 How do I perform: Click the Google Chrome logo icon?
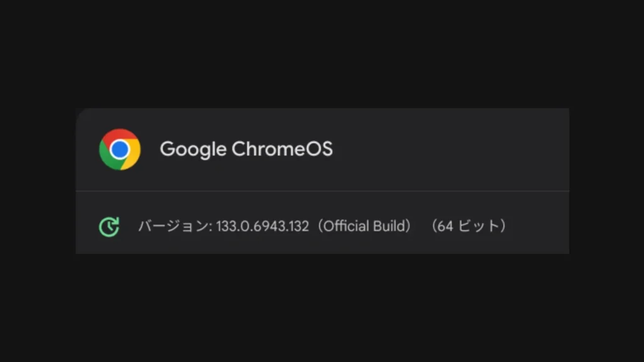(x=119, y=149)
